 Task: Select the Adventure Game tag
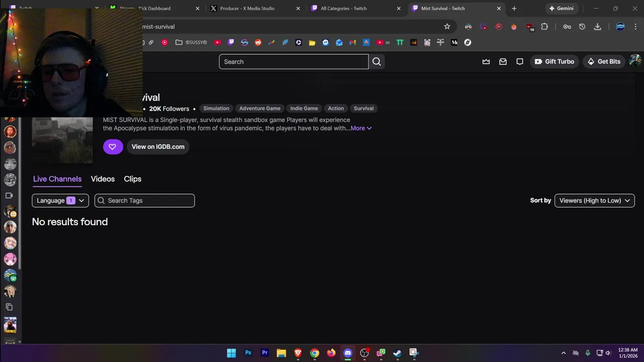[260, 109]
